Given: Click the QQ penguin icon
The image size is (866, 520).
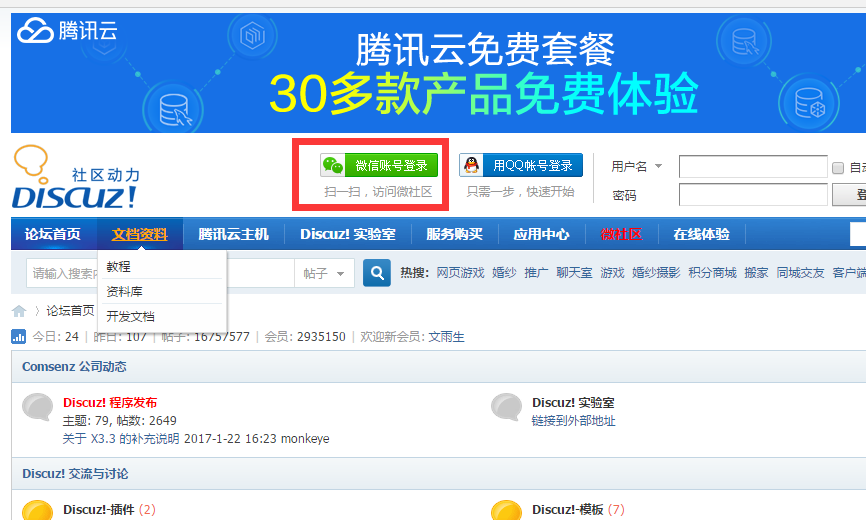Looking at the screenshot, I should click(x=471, y=165).
